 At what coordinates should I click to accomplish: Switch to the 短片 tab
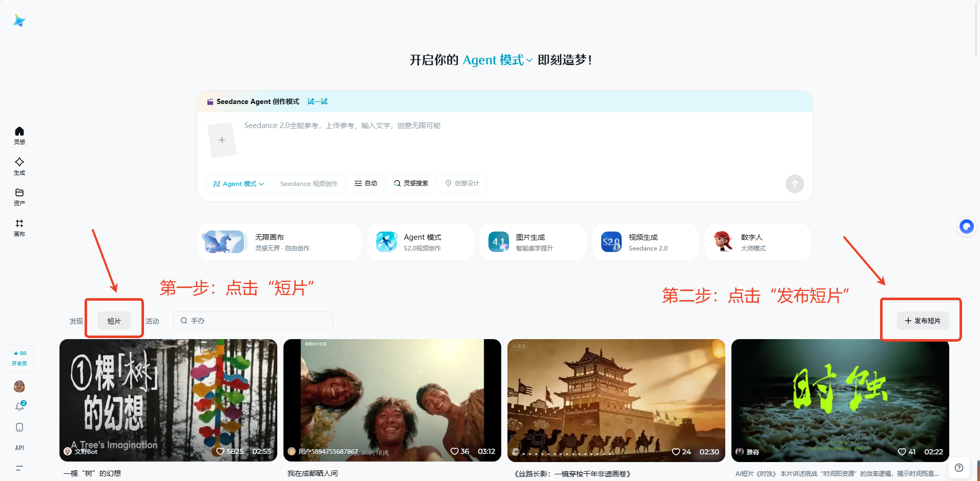tap(114, 320)
